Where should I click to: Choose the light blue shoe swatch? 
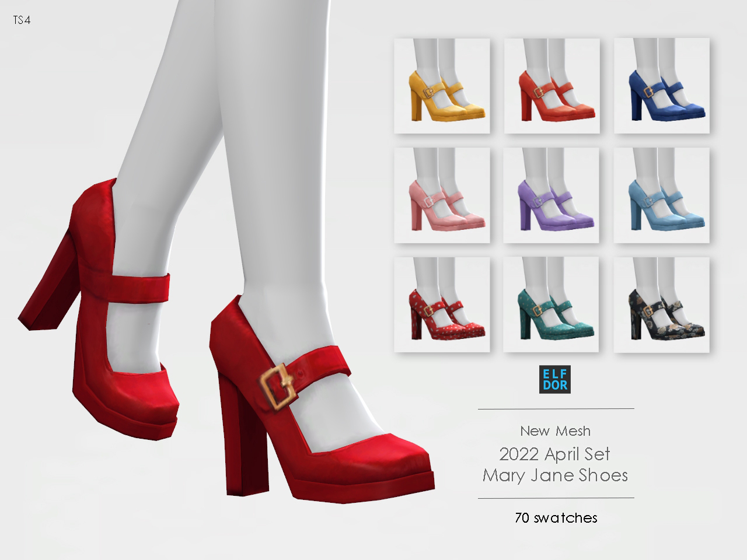(x=662, y=195)
